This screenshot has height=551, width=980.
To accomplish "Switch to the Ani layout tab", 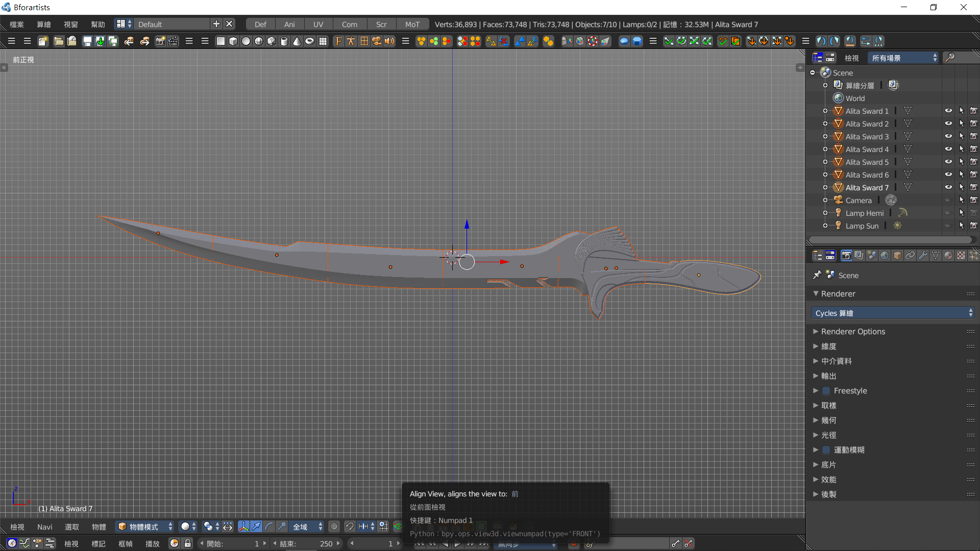I will tap(289, 24).
